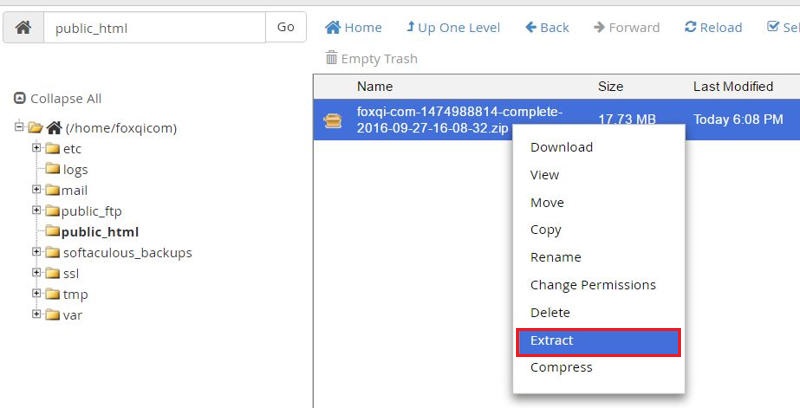Select the foxqi-com-1474988814-complete zip file name
800x408 pixels.
tap(459, 120)
